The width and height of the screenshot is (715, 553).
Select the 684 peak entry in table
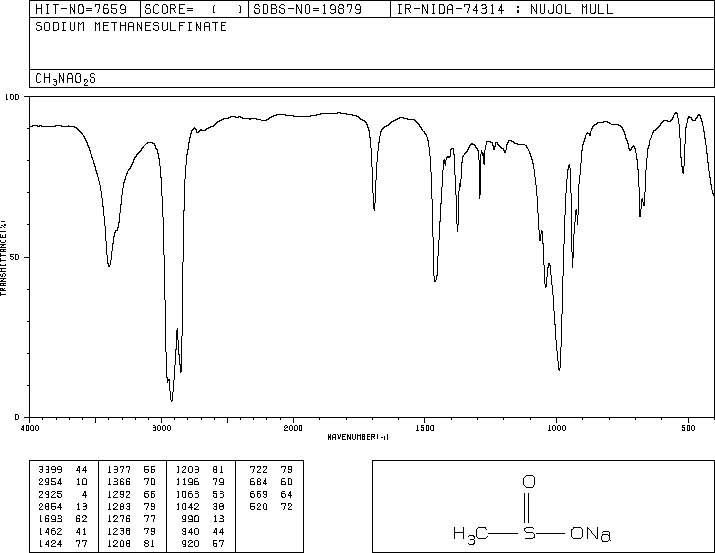coord(271,482)
